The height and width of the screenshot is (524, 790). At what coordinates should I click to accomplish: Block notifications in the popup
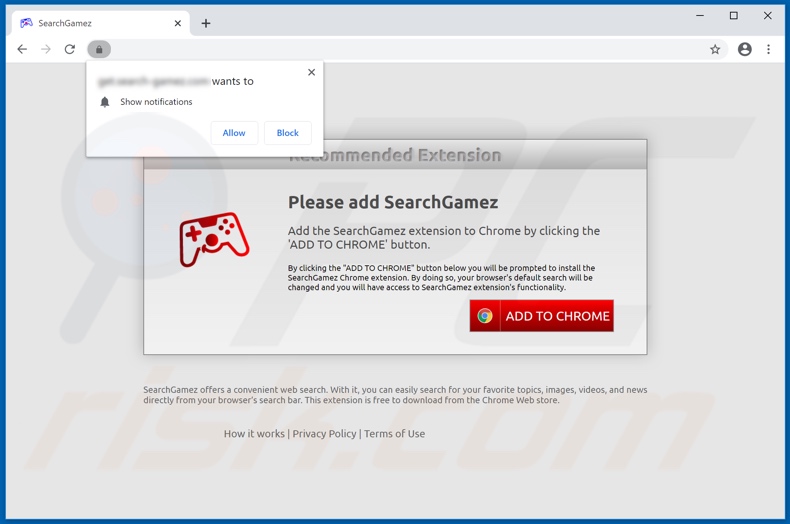288,133
